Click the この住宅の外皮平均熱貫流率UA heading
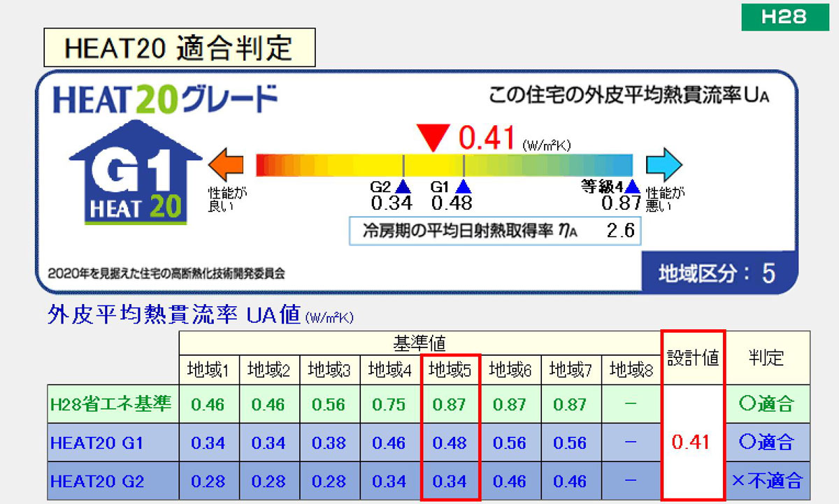This screenshot has height=504, width=839. (629, 96)
